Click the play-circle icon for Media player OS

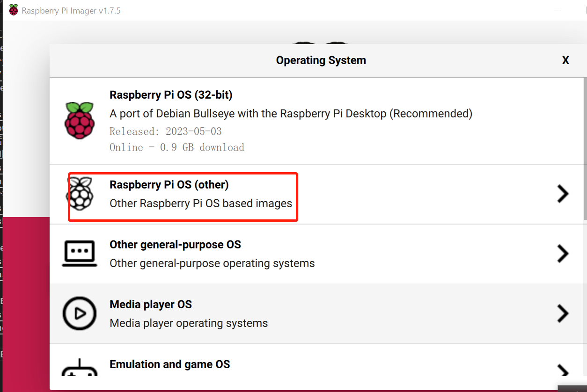coord(79,313)
